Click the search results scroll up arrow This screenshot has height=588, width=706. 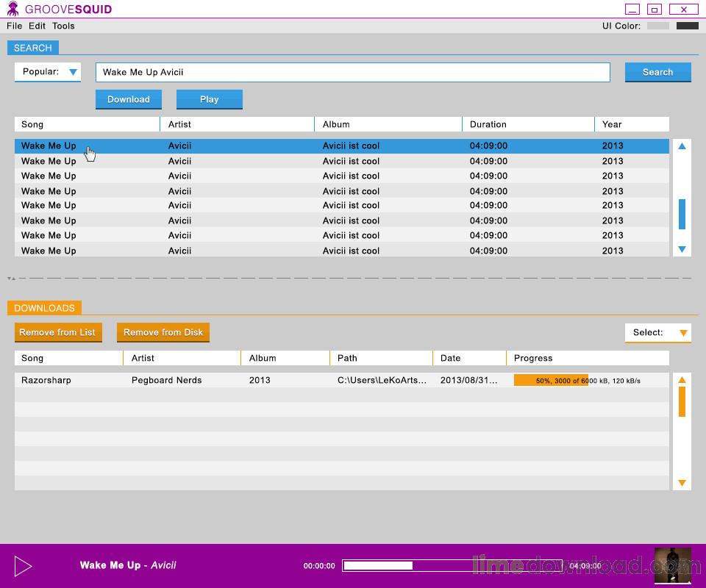(x=682, y=146)
